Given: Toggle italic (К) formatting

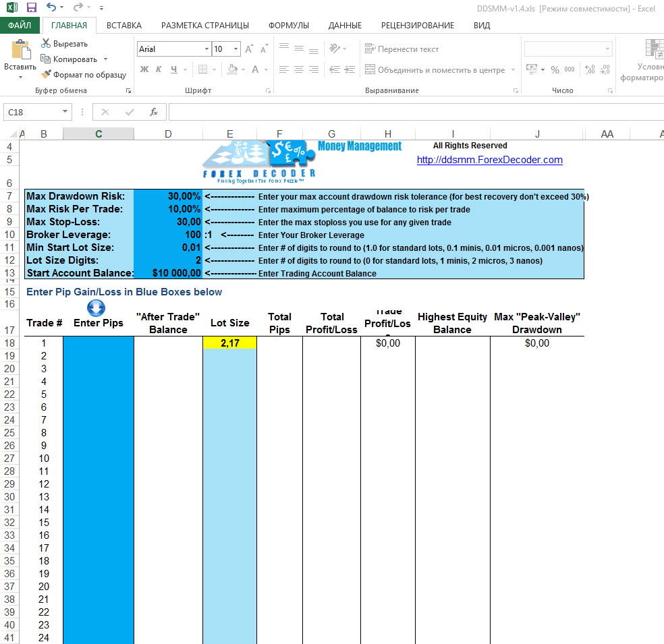Looking at the screenshot, I should 159,69.
